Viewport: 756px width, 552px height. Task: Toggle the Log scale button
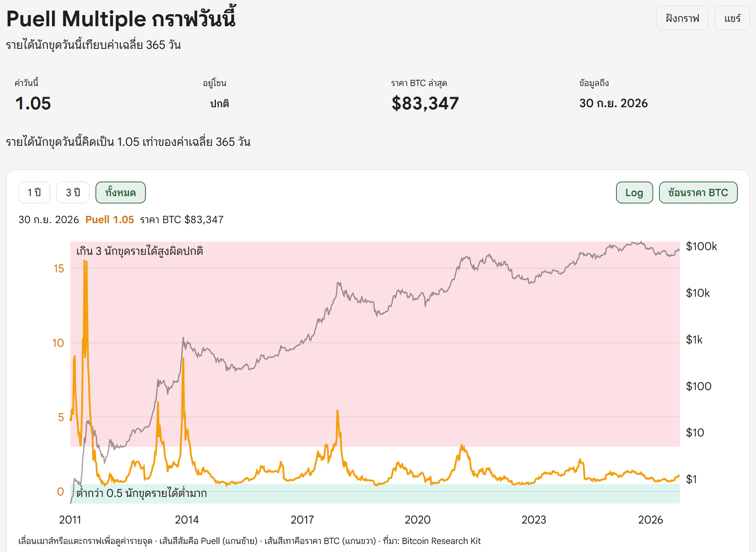click(x=634, y=193)
